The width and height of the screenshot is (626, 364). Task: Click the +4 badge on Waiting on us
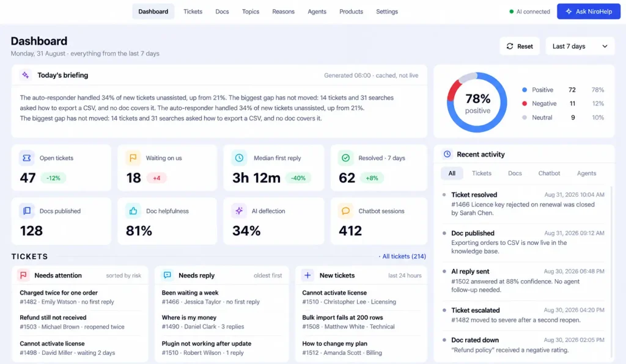click(x=156, y=178)
